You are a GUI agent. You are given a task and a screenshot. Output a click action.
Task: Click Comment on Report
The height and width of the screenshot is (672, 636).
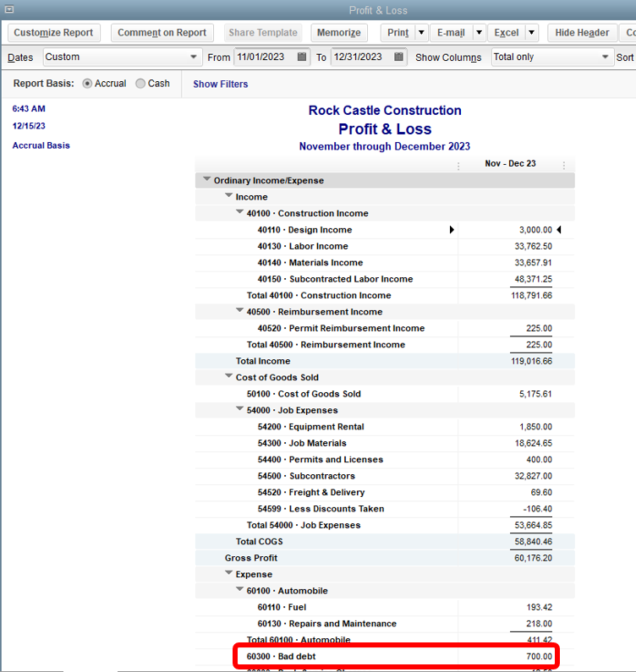point(162,33)
